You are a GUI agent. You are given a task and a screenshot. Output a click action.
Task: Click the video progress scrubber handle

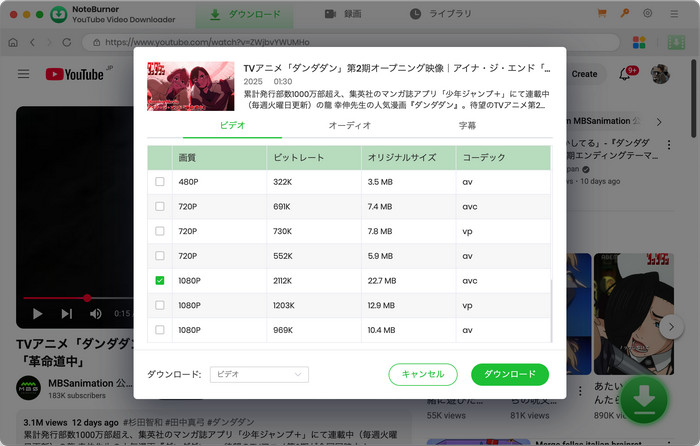click(87, 298)
